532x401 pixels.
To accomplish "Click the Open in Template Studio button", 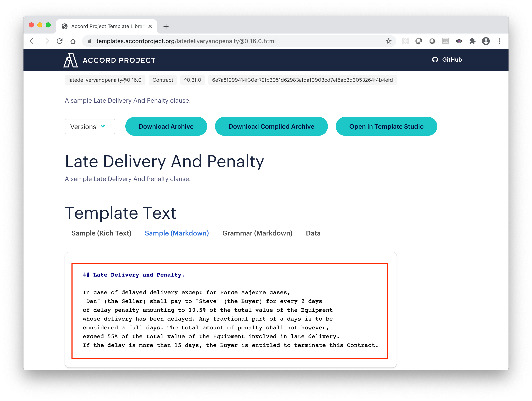I will pyautogui.click(x=386, y=126).
